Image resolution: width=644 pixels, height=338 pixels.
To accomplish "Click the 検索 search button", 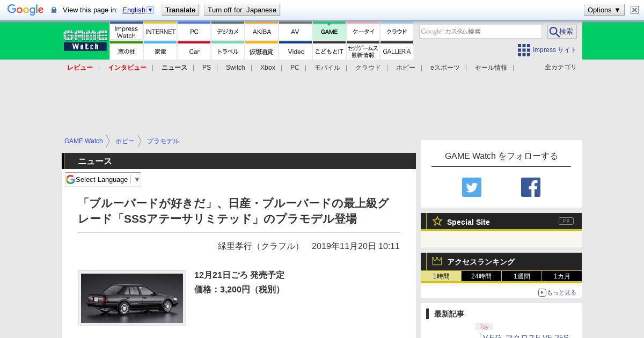I will (562, 32).
